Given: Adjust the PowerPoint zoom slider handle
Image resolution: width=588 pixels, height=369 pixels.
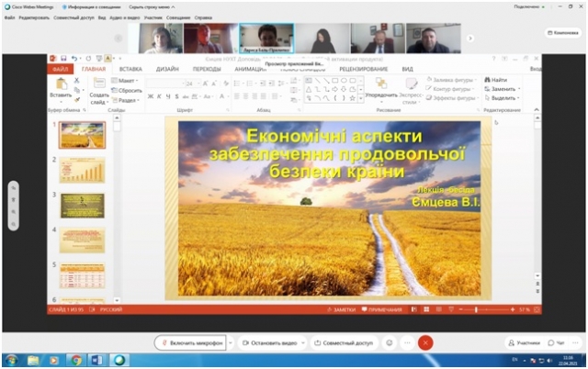Looking at the screenshot, I should (476, 309).
